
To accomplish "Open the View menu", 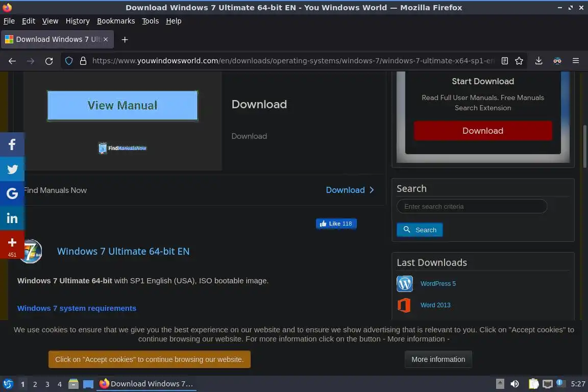I will [50, 21].
